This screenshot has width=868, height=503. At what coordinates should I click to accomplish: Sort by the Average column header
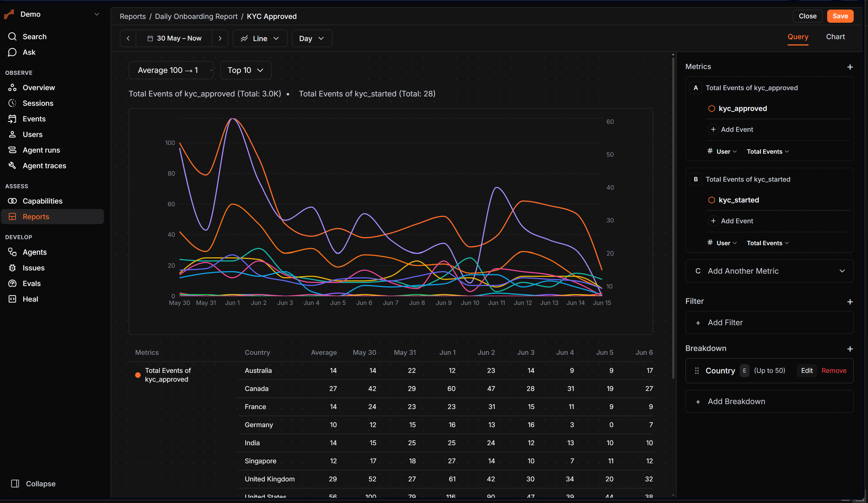pos(324,353)
